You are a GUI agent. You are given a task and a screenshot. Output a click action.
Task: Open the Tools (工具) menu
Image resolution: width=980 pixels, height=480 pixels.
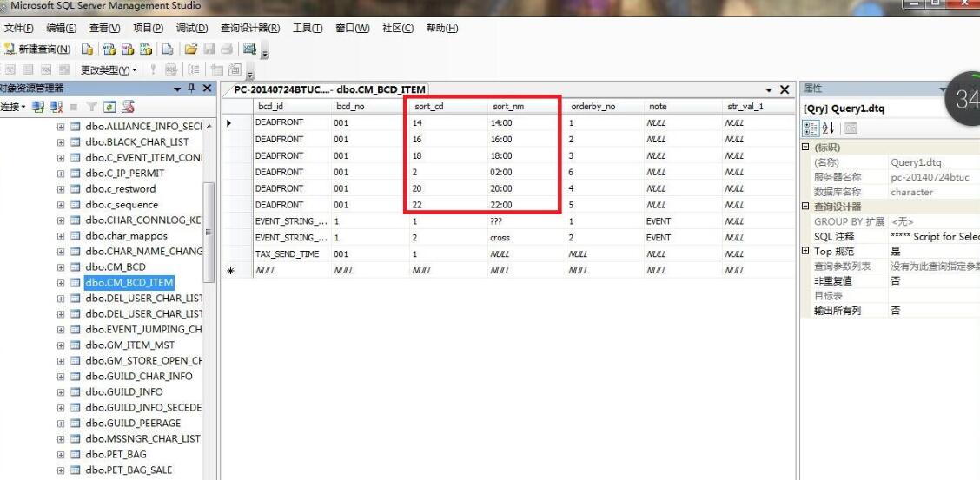(307, 29)
